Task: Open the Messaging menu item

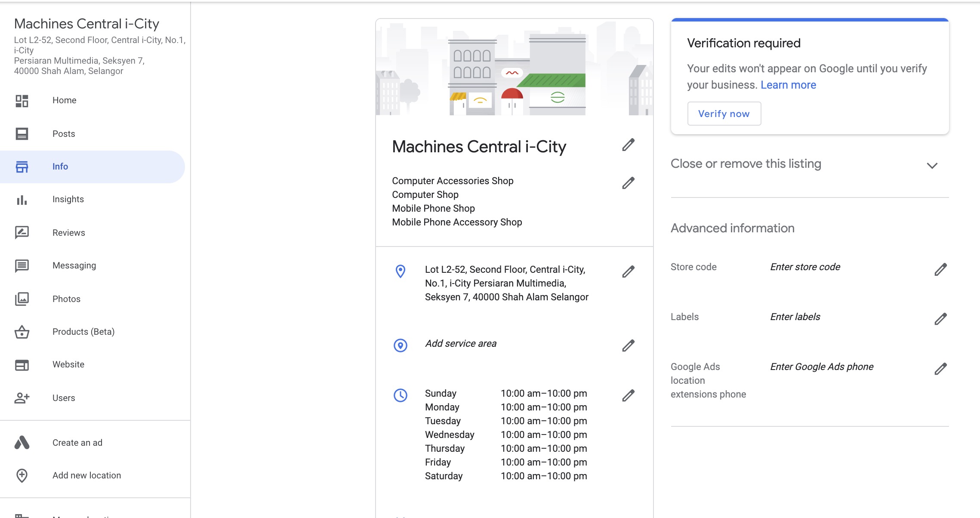Action: (92, 266)
